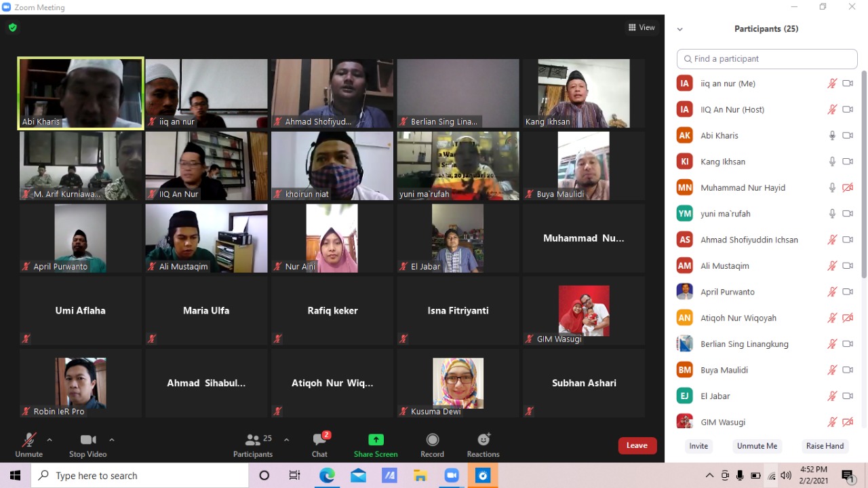Collapse the Participants panel chevron
The width and height of the screenshot is (868, 488).
tap(680, 29)
